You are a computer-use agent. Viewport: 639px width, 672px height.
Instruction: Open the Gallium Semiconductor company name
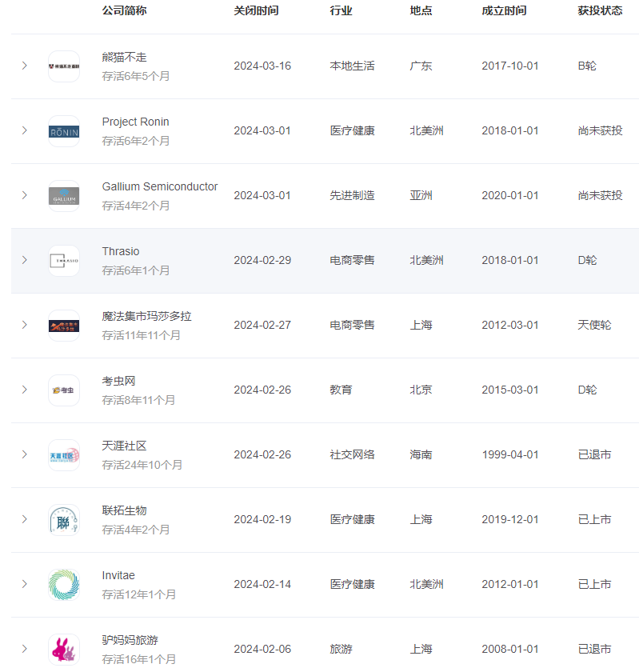pyautogui.click(x=160, y=186)
